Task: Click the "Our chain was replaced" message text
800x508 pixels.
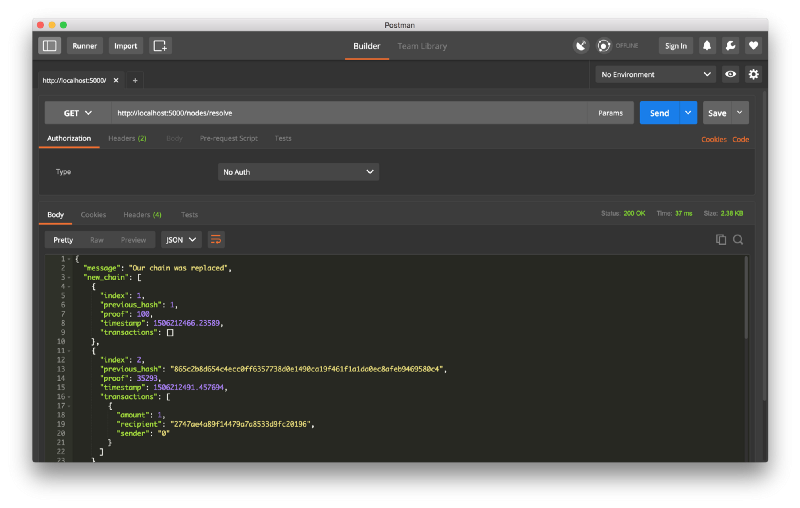Action: [178, 268]
